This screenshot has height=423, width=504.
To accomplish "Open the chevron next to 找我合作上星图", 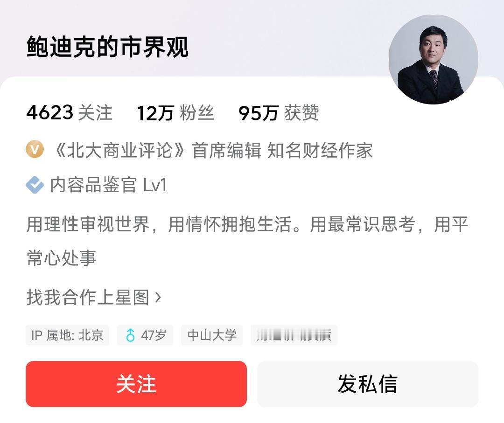I will click(158, 298).
